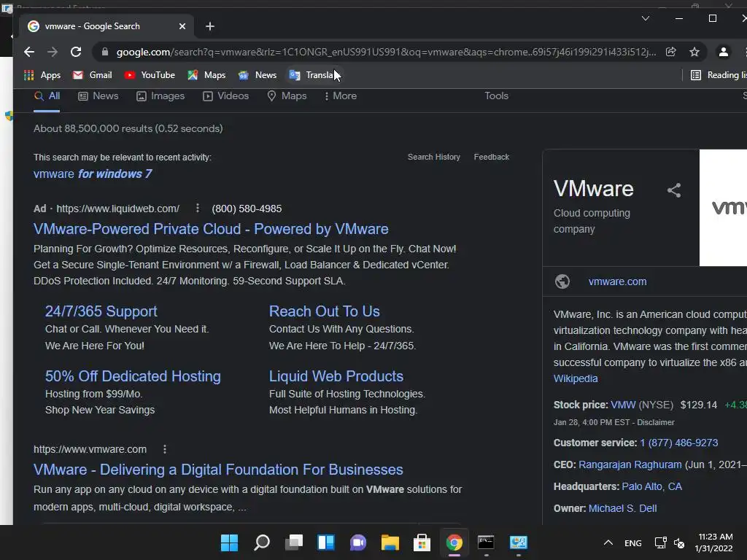Image resolution: width=747 pixels, height=560 pixels.
Task: Open File Explorer from the taskbar
Action: tap(390, 542)
